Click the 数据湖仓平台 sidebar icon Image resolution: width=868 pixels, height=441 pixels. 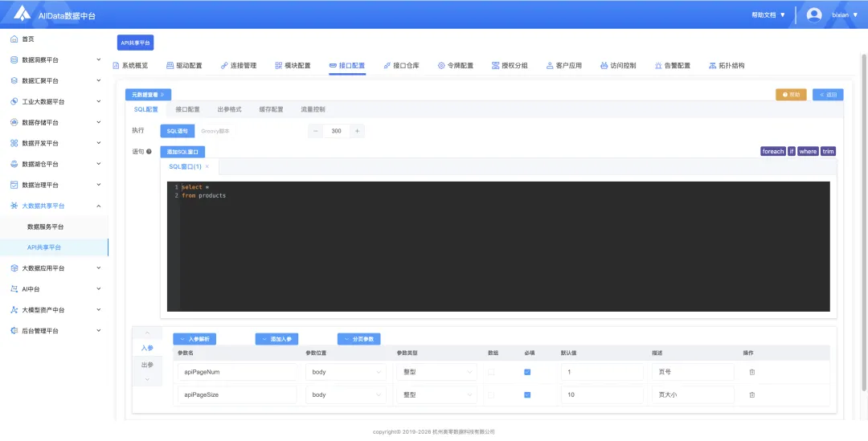coord(14,165)
